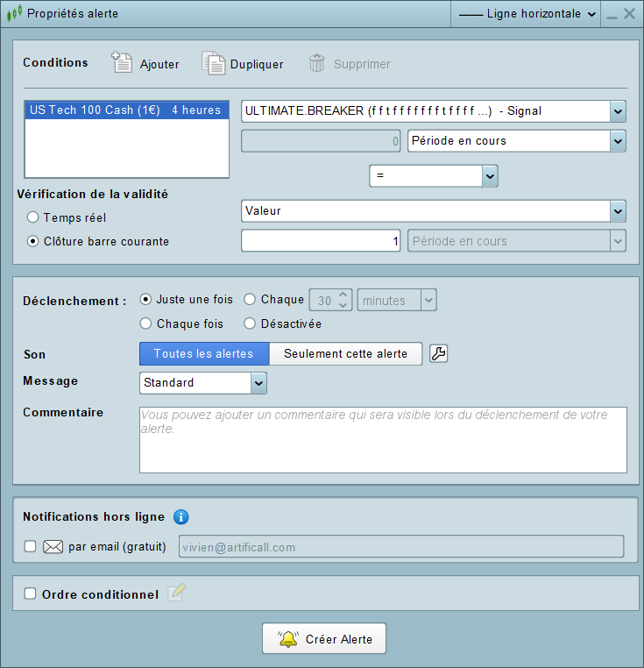Click the value input field containing 1
Screen dimensions: 644x668
(321, 241)
